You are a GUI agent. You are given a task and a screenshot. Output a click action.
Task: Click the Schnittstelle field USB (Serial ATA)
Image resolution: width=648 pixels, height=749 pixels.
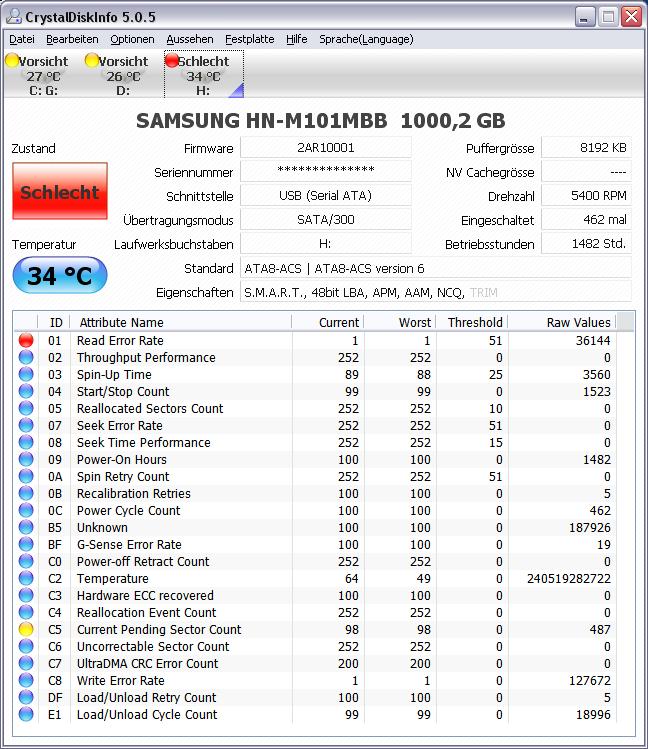(326, 195)
